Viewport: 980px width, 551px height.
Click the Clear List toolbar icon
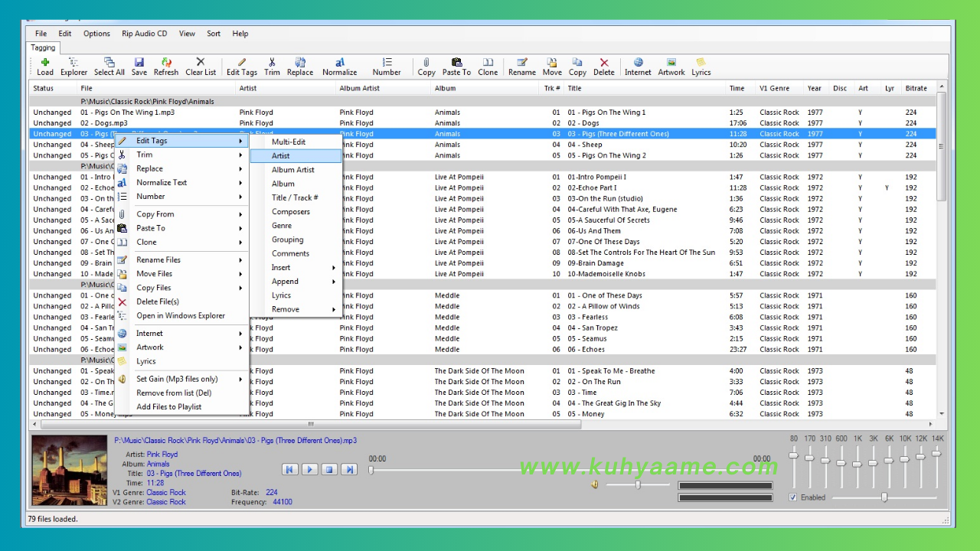pos(201,63)
